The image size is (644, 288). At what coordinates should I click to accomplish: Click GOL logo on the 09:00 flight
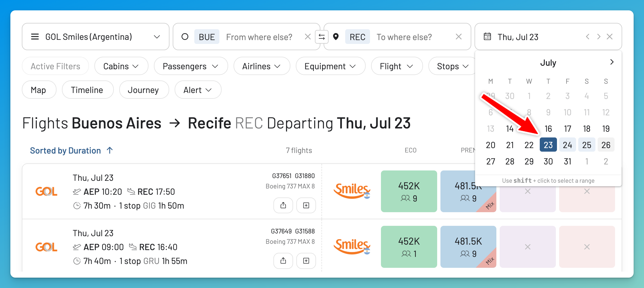(46, 247)
